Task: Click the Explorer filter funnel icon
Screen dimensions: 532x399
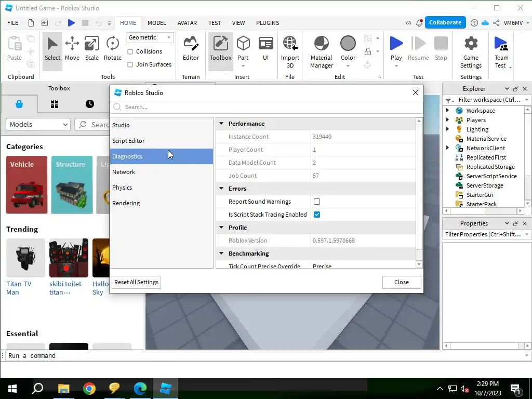Action: 448,100
